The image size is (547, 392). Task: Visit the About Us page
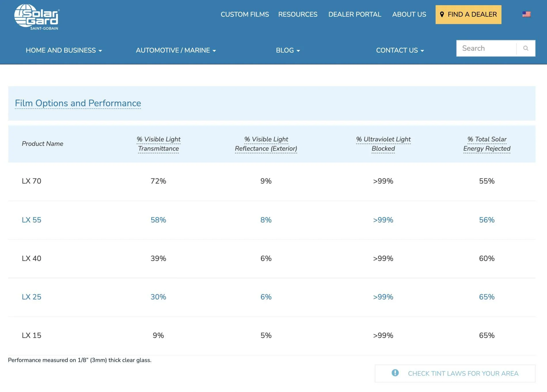click(x=409, y=14)
